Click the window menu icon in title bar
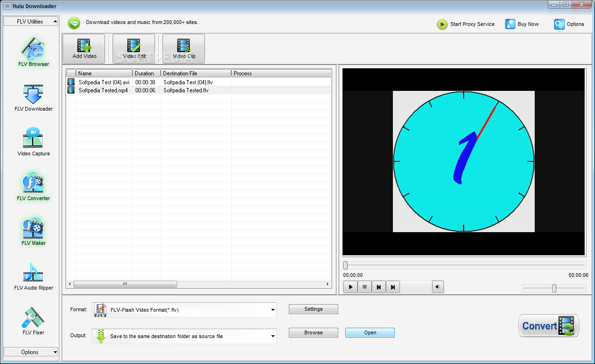This screenshot has height=364, width=595. pyautogui.click(x=7, y=6)
